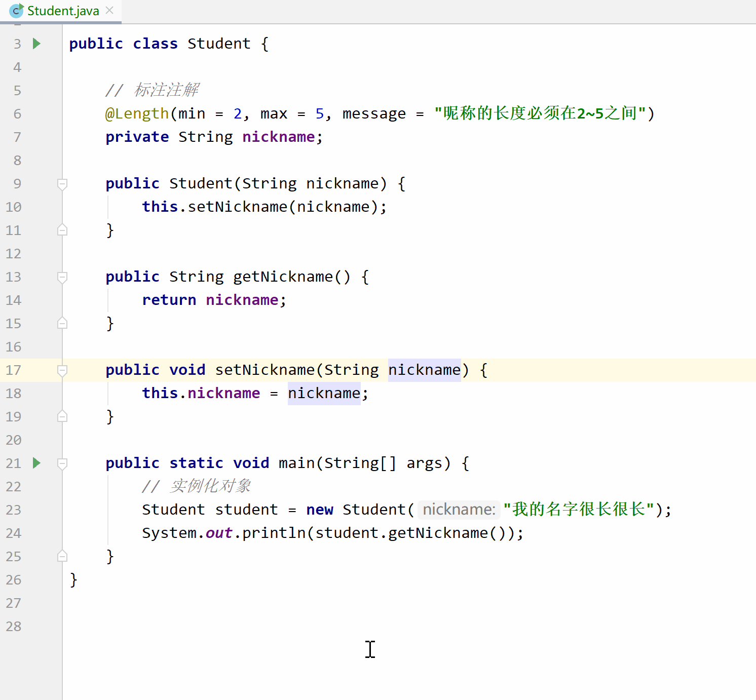The height and width of the screenshot is (700, 756).
Task: Click the italic out field on line 24
Action: [x=219, y=533]
